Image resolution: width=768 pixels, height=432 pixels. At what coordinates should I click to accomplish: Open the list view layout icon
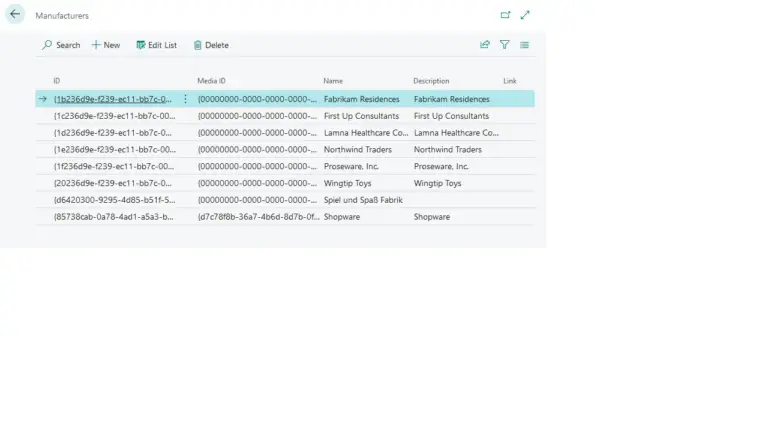point(525,45)
